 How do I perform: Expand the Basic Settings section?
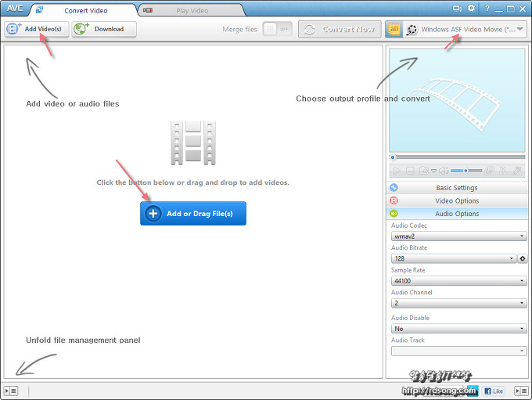(x=456, y=188)
